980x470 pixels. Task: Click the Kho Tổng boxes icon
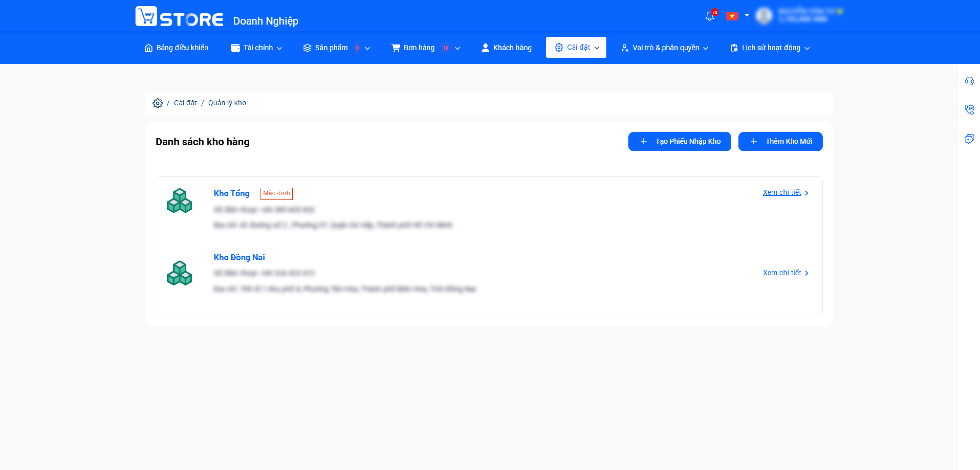pos(180,200)
